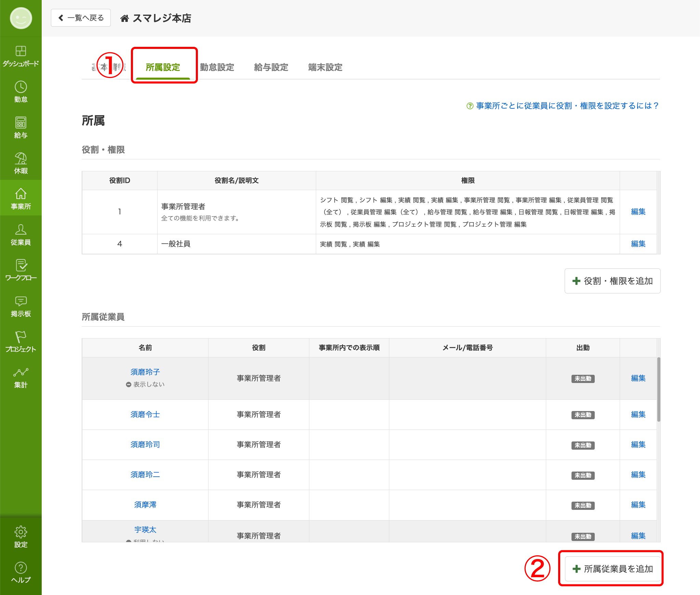Click the スマレジ本店 page title
Image resolution: width=700 pixels, height=595 pixels.
(x=162, y=18)
